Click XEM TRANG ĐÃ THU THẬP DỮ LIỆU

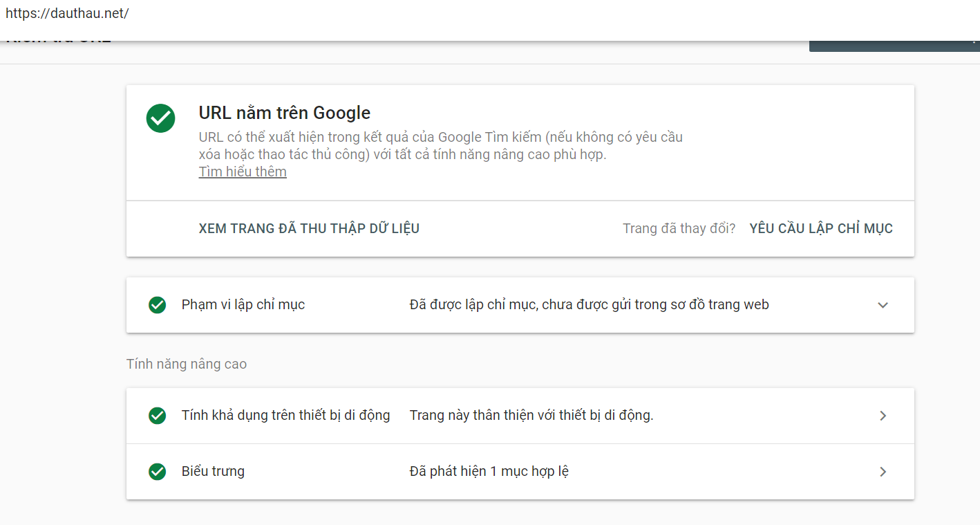pyautogui.click(x=309, y=228)
